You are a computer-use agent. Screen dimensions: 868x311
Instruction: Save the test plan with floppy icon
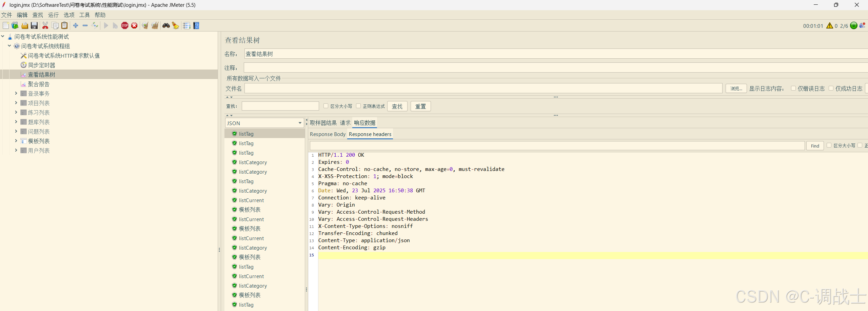[x=34, y=26]
